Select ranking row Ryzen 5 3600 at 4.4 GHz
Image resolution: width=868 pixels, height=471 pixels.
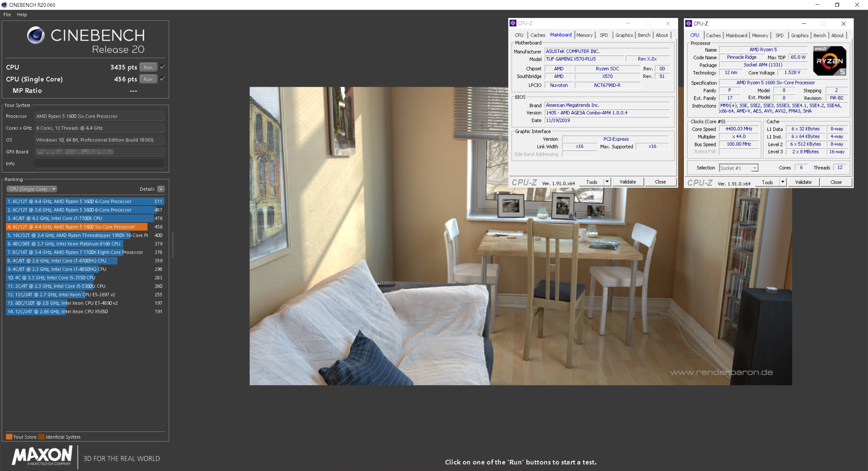click(x=85, y=201)
